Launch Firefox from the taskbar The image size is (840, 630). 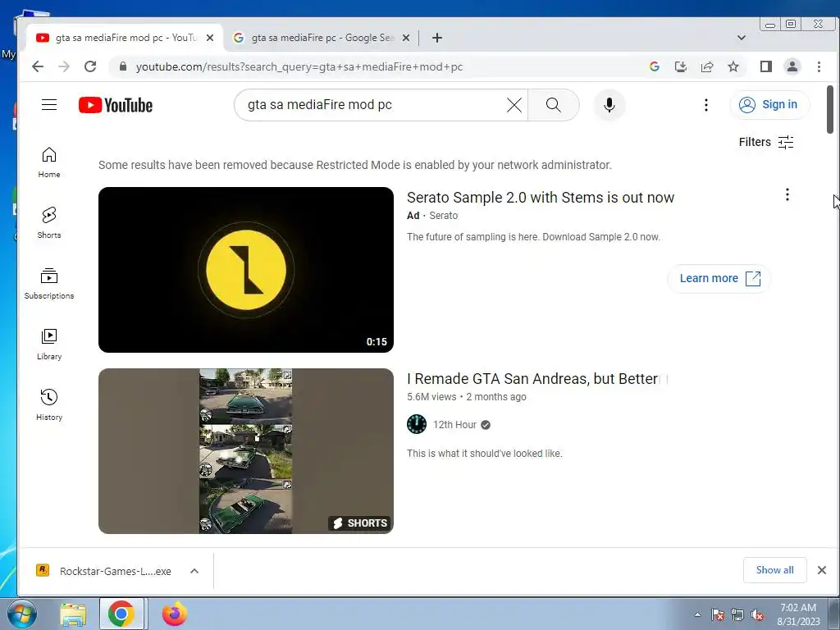tap(175, 614)
